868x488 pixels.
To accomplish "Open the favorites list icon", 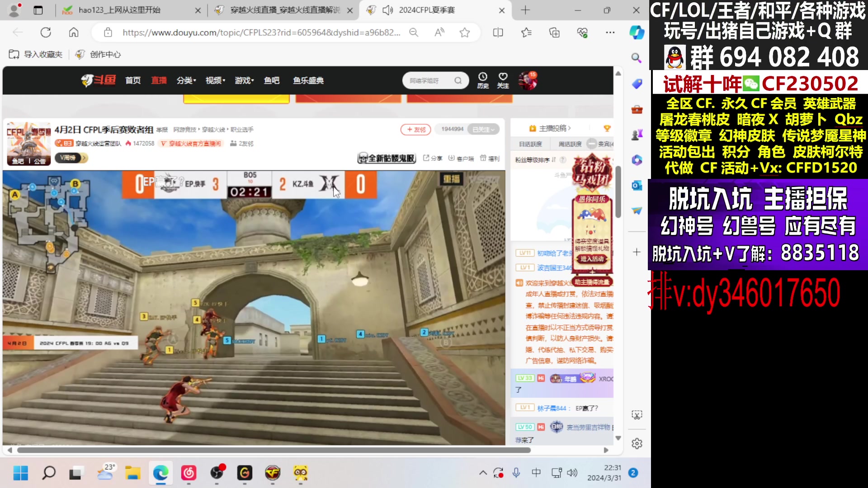I will pos(526,33).
